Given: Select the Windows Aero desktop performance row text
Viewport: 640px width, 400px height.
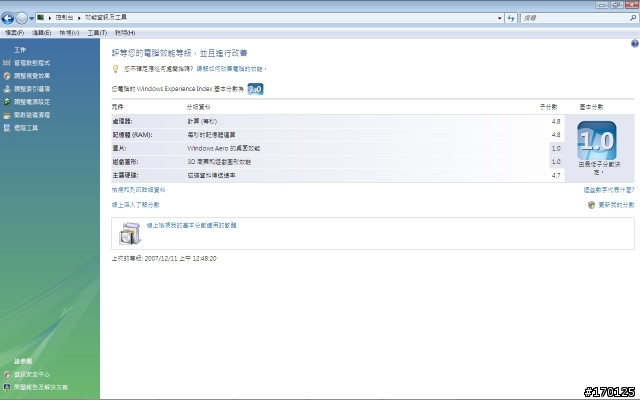Looking at the screenshot, I should (224, 148).
